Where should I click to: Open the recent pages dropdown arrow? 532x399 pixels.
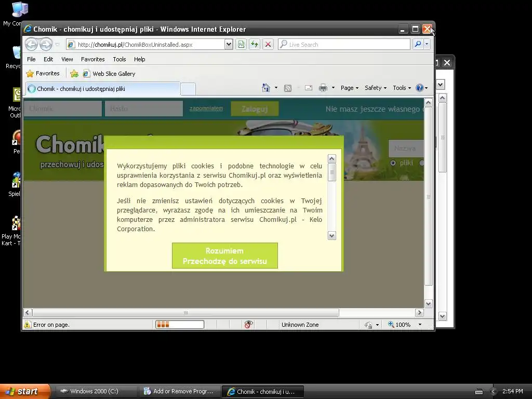click(x=57, y=45)
